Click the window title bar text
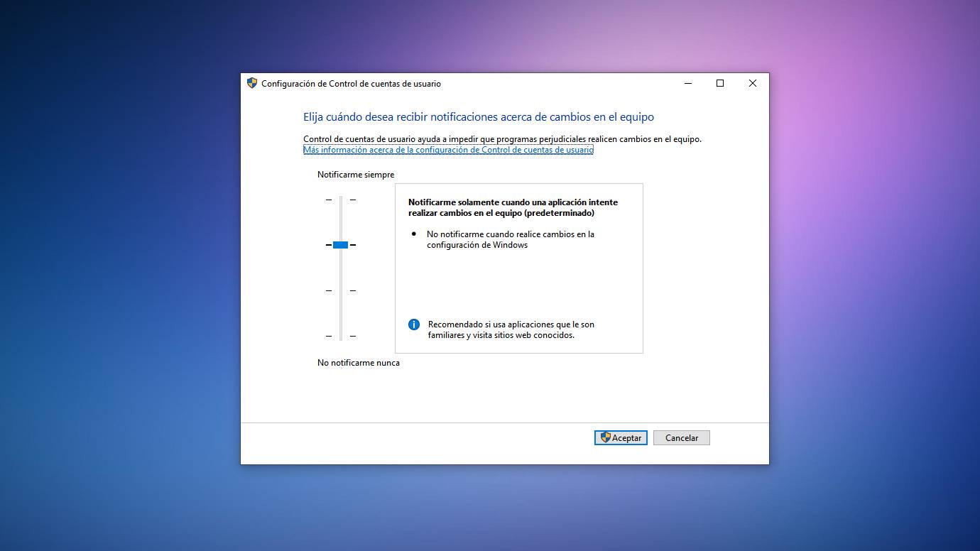Viewport: 980px width, 551px height. pos(351,84)
